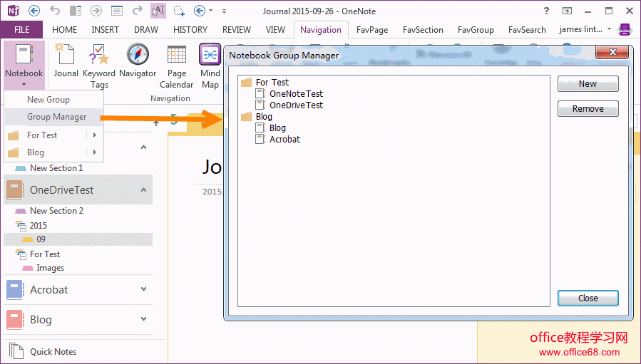Screen dimensions: 641x364
Task: Click the Undo arrow icon
Action: pyautogui.click(x=56, y=11)
